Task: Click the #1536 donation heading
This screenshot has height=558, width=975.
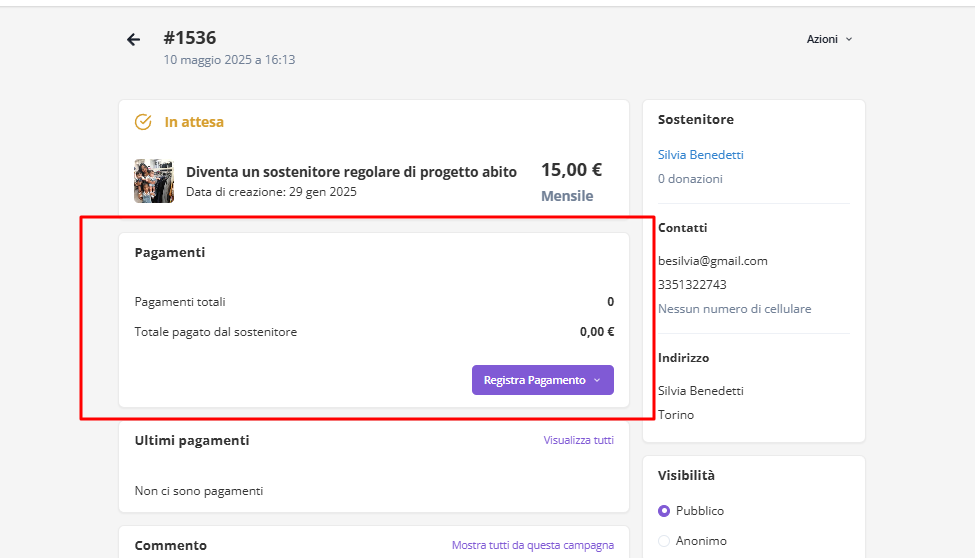Action: point(190,38)
